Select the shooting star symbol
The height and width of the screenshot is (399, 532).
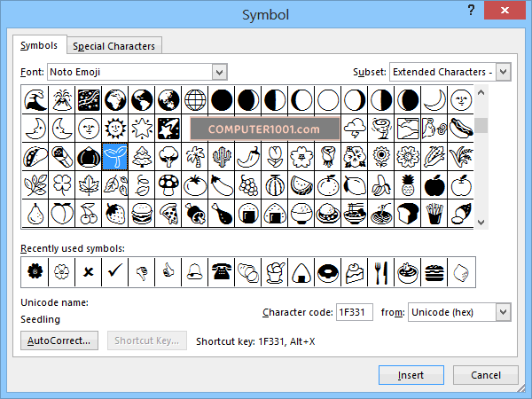(168, 129)
